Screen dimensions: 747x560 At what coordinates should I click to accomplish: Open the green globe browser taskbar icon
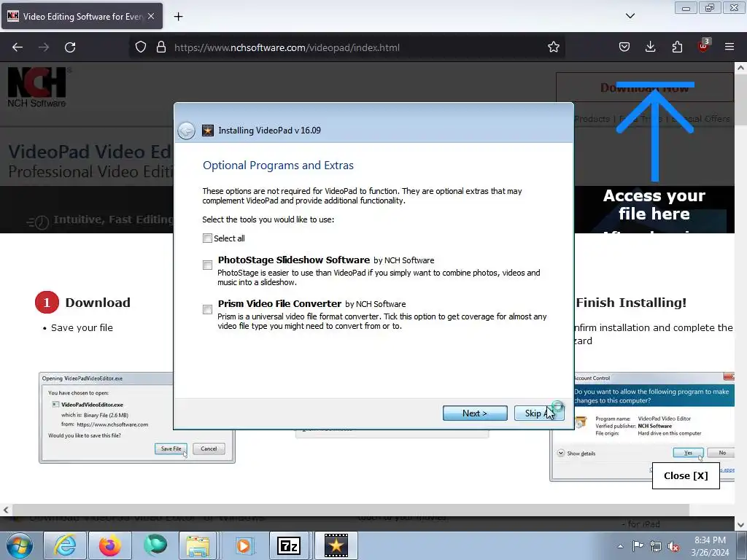155,545
